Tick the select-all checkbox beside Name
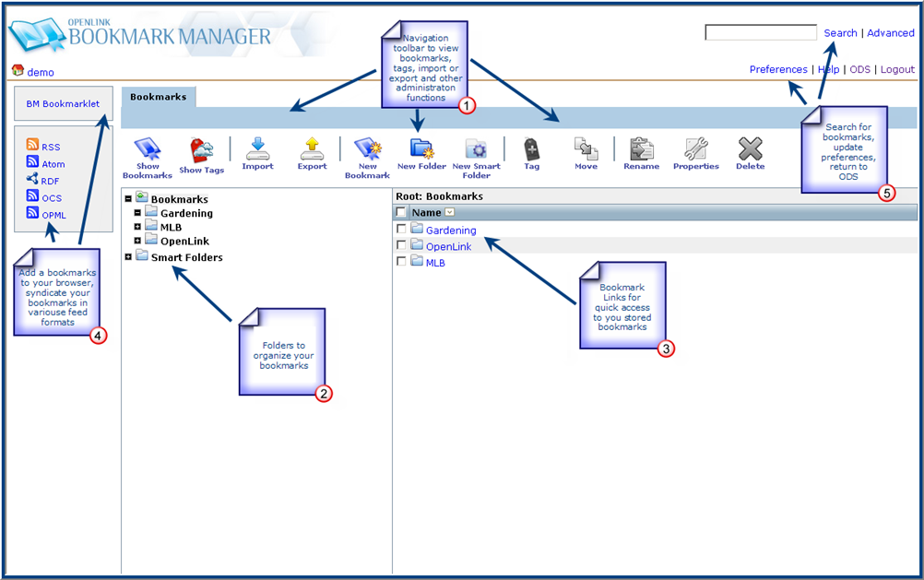Screen dimensions: 924x580 (x=401, y=212)
